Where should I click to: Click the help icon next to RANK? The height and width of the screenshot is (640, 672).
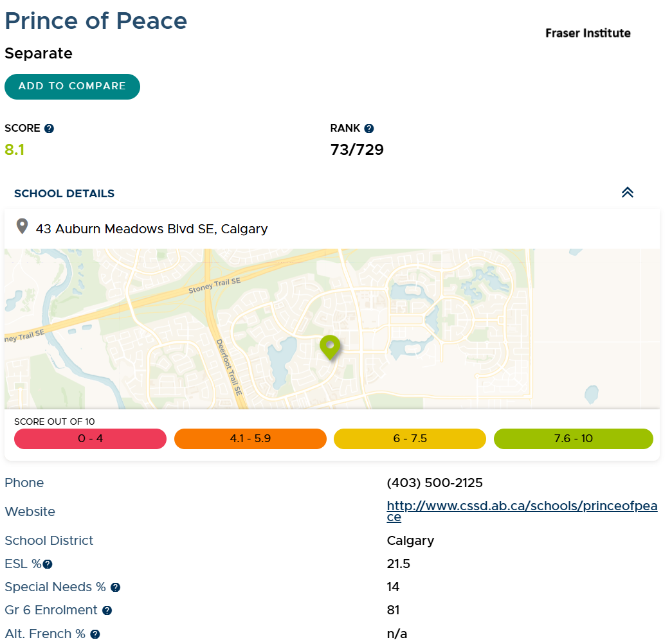(x=368, y=129)
